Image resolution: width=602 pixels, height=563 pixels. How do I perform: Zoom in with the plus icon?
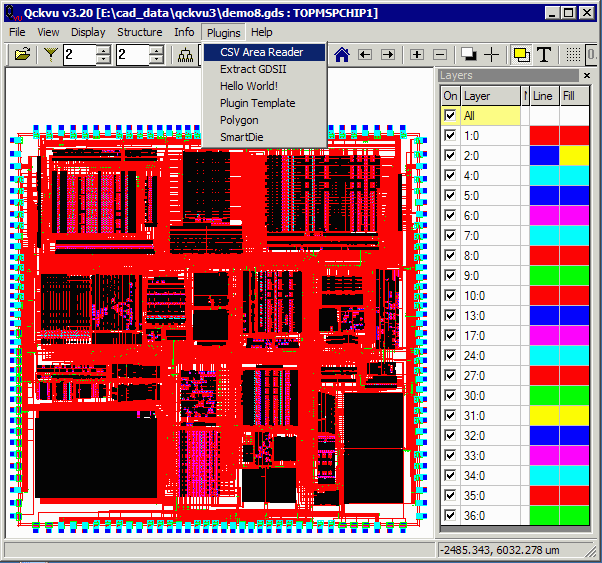tap(417, 55)
